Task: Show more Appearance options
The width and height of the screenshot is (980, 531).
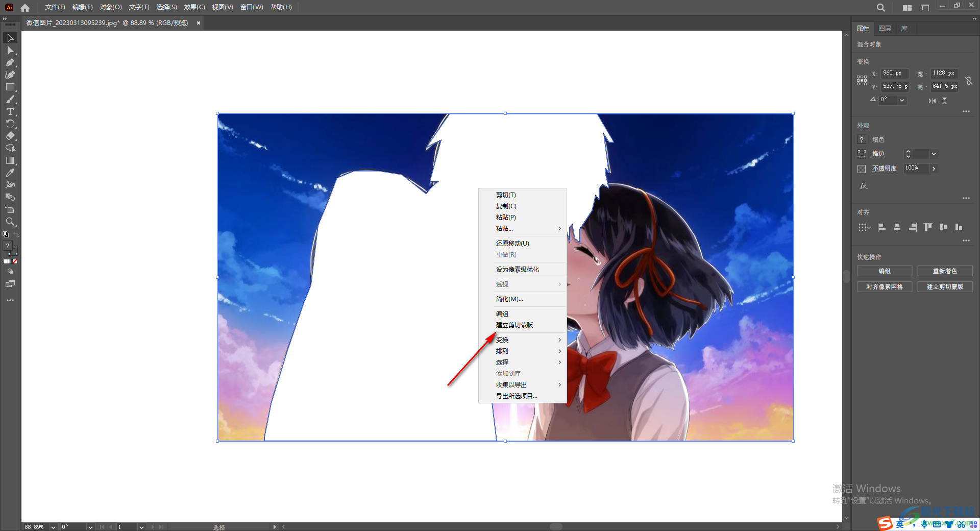Action: click(966, 198)
